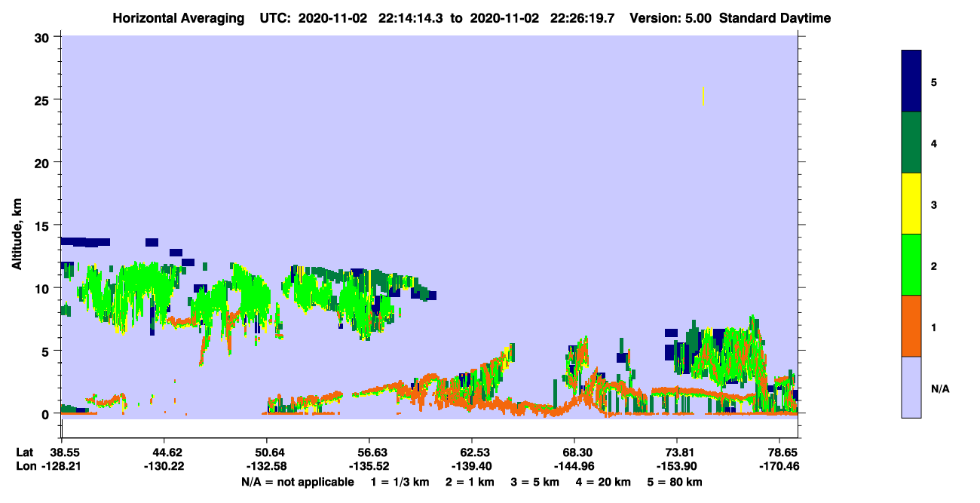Click the longitude value -130.22
Viewport: 980px width, 503px height.
[163, 466]
